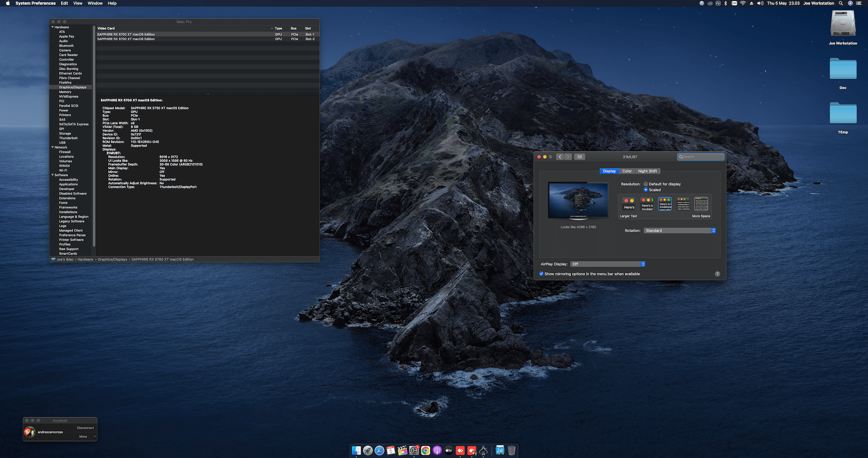Screen dimensions: 868x458
Task: Select Memory in the hardware sidebar
Action: pyautogui.click(x=65, y=92)
